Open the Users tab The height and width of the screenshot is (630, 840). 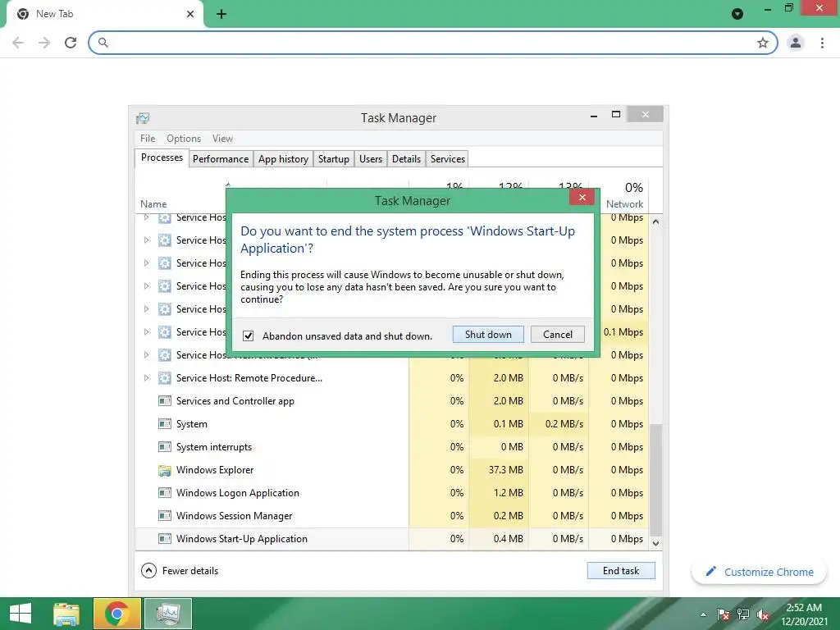[371, 159]
